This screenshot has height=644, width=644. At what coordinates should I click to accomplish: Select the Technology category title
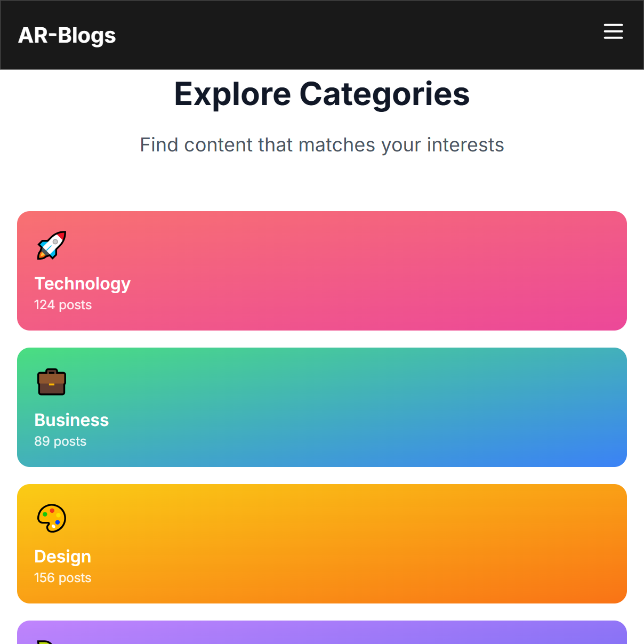click(83, 284)
